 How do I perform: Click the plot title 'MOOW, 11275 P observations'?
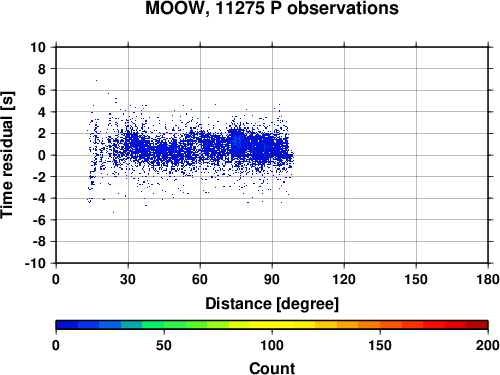pos(272,8)
